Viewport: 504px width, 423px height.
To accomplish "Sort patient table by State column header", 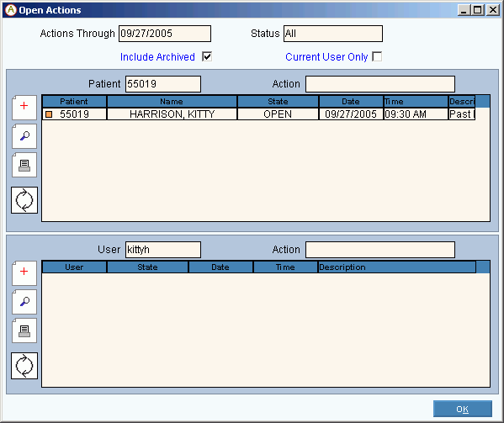I will [278, 102].
